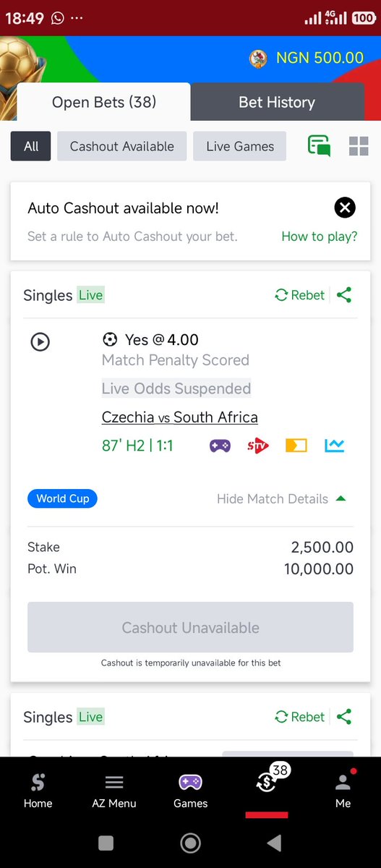The width and height of the screenshot is (381, 868).
Task: Switch to Bet History tab
Action: tap(277, 102)
